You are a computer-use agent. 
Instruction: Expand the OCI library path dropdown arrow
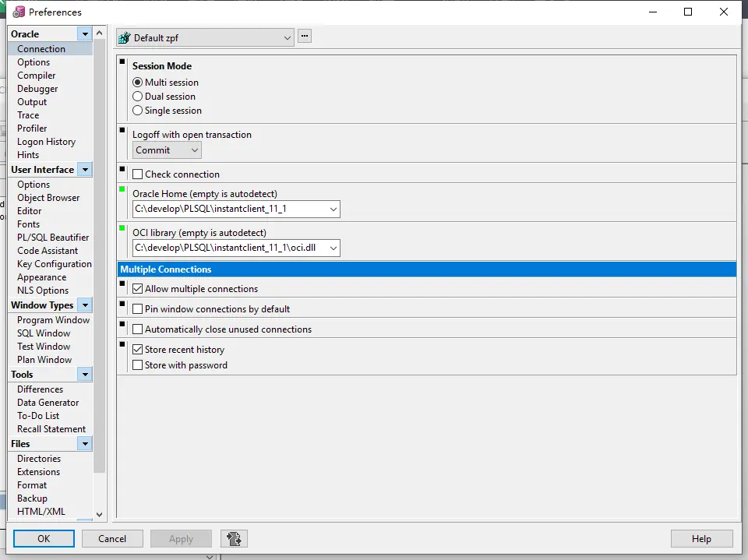333,248
